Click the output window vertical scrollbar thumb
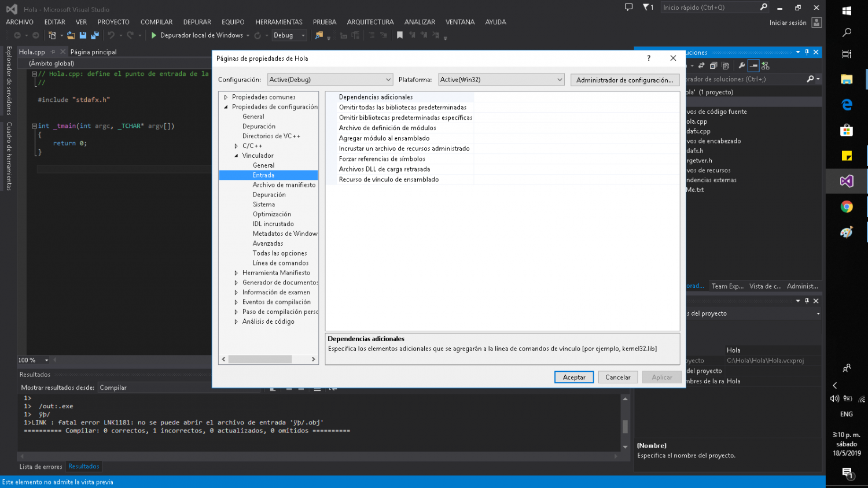This screenshot has height=488, width=868. click(625, 426)
